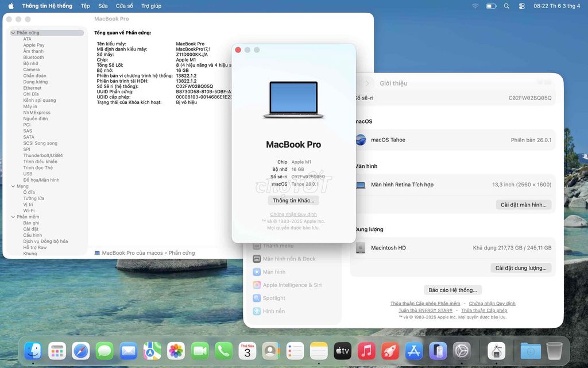Open Spotlight search in menu bar
Viewport: 588px width, 368px height.
pos(506,6)
